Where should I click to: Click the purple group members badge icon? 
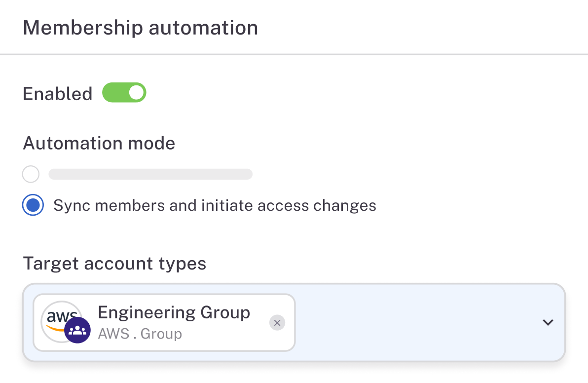77,330
